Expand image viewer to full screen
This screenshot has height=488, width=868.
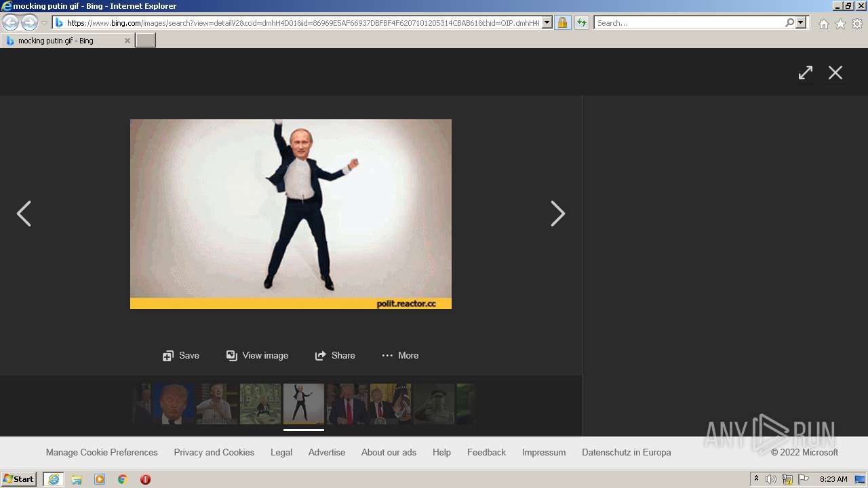(x=806, y=73)
